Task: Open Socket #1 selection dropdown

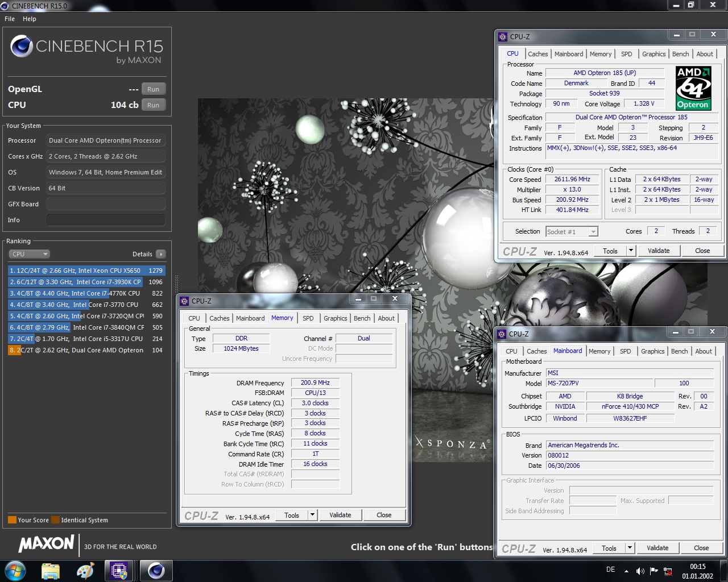Action: tap(572, 231)
